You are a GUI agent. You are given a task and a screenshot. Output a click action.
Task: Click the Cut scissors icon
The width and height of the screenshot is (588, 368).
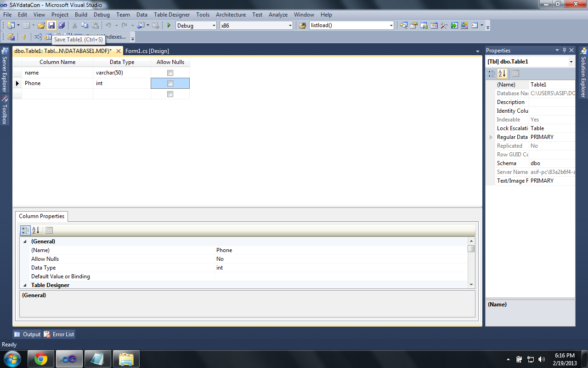(74, 25)
